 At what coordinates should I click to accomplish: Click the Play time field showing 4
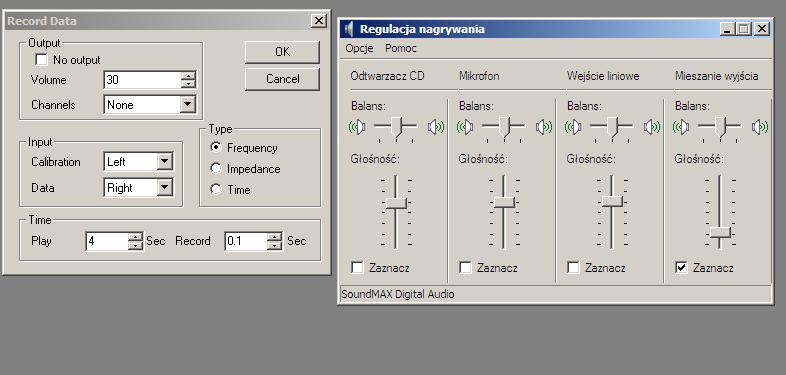107,241
